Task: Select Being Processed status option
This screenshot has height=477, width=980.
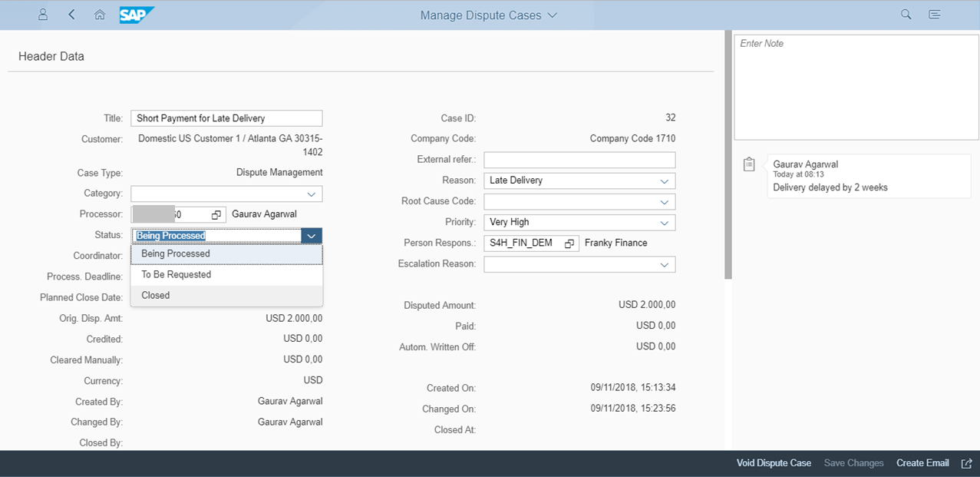Action: point(226,254)
